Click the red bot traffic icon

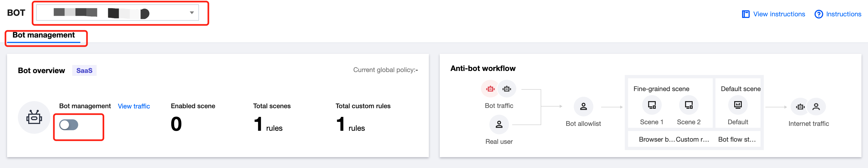490,89
